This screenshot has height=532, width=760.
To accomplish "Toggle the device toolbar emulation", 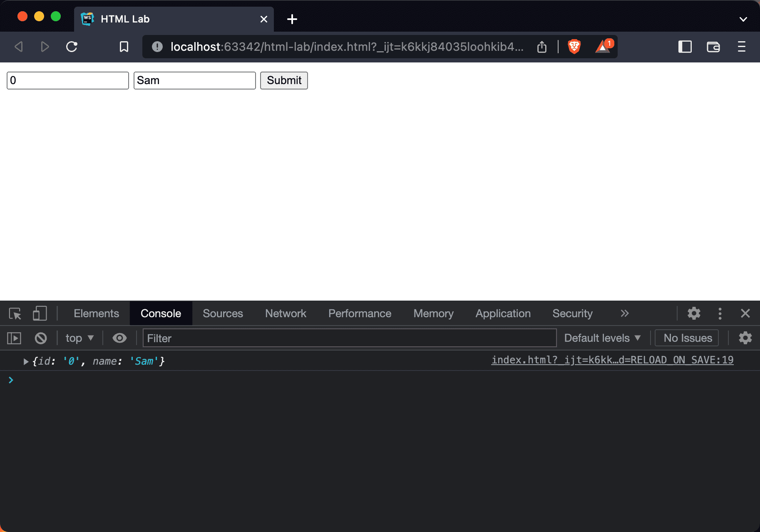I will [x=40, y=313].
